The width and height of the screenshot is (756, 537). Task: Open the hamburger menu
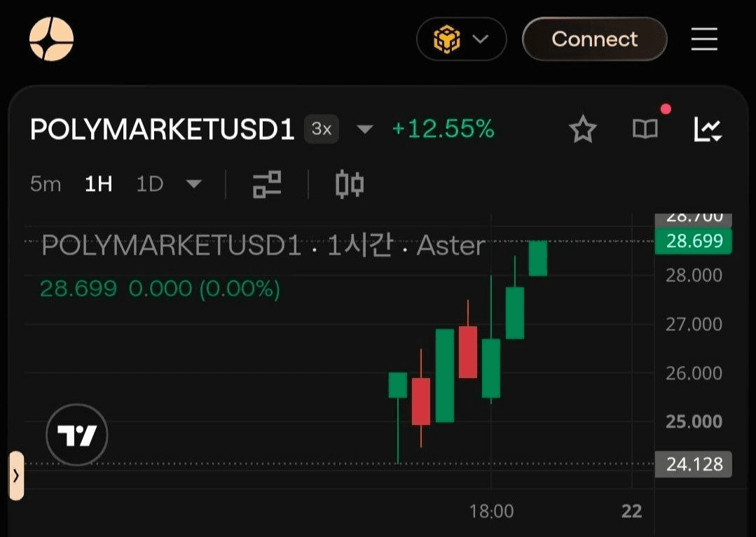pyautogui.click(x=704, y=39)
